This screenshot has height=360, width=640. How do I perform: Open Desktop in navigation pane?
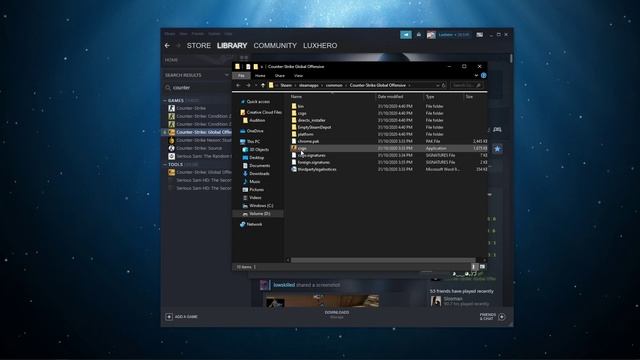(x=254, y=158)
